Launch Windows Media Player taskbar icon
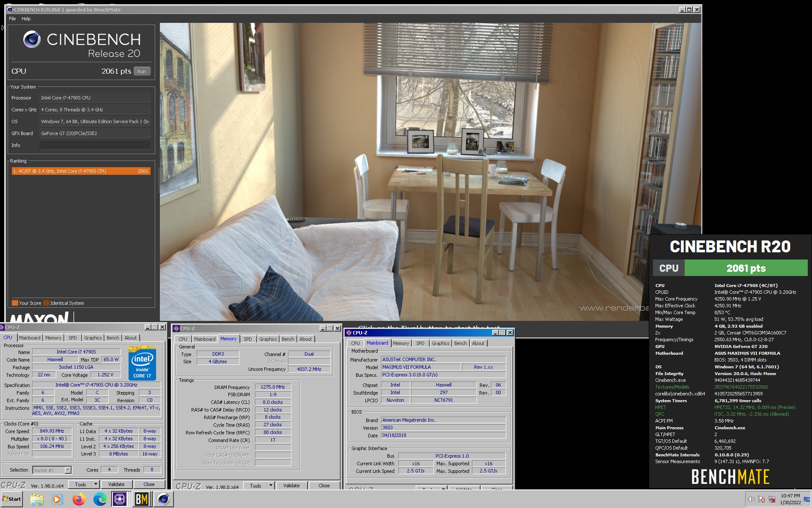Image resolution: width=812 pixels, height=508 pixels. pyautogui.click(x=57, y=500)
